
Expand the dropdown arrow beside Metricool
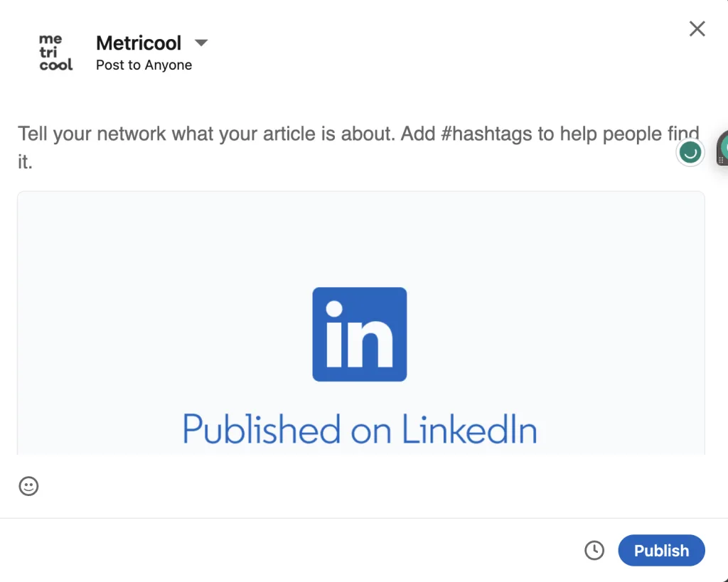tap(201, 43)
